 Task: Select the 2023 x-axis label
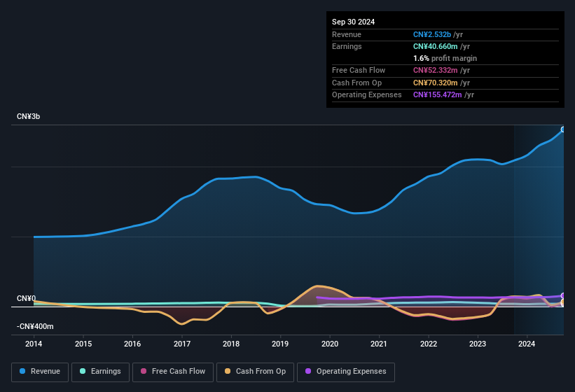(x=478, y=344)
